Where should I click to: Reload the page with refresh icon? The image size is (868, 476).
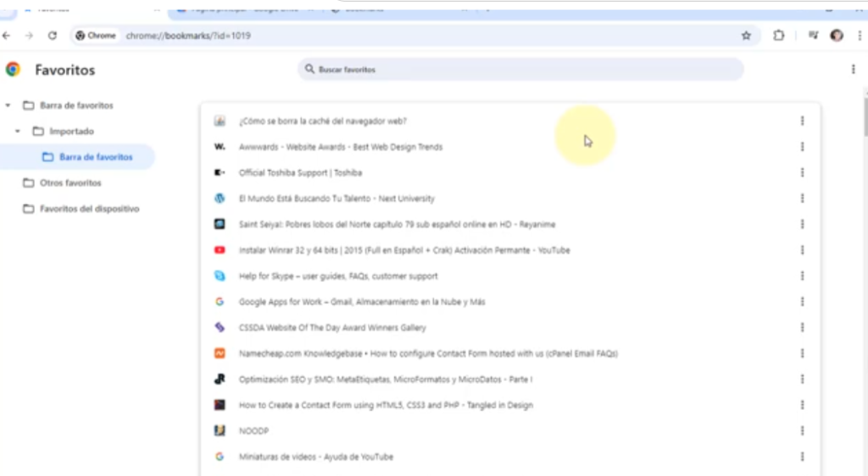click(x=53, y=36)
